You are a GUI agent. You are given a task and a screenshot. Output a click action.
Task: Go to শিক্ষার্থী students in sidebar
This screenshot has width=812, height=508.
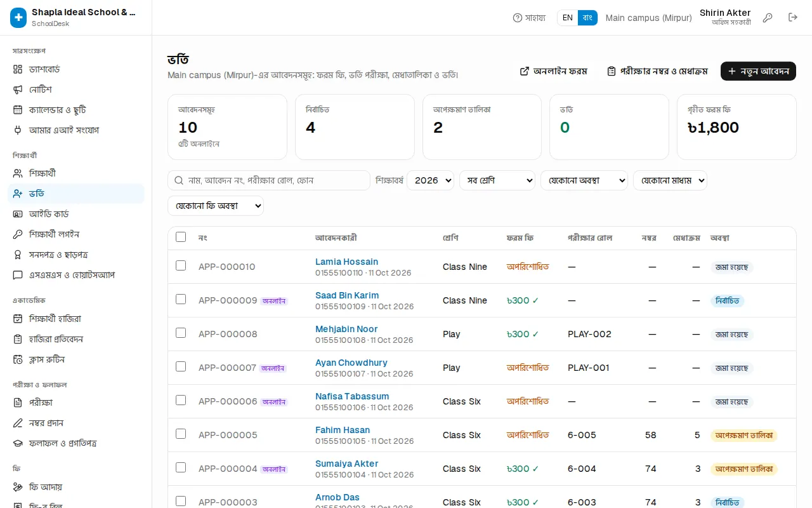76,173
